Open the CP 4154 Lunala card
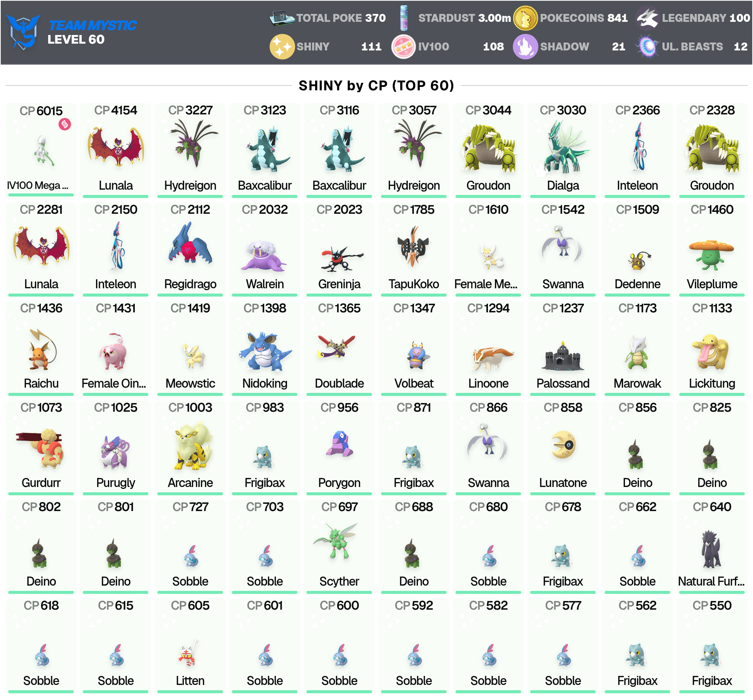 (116, 150)
